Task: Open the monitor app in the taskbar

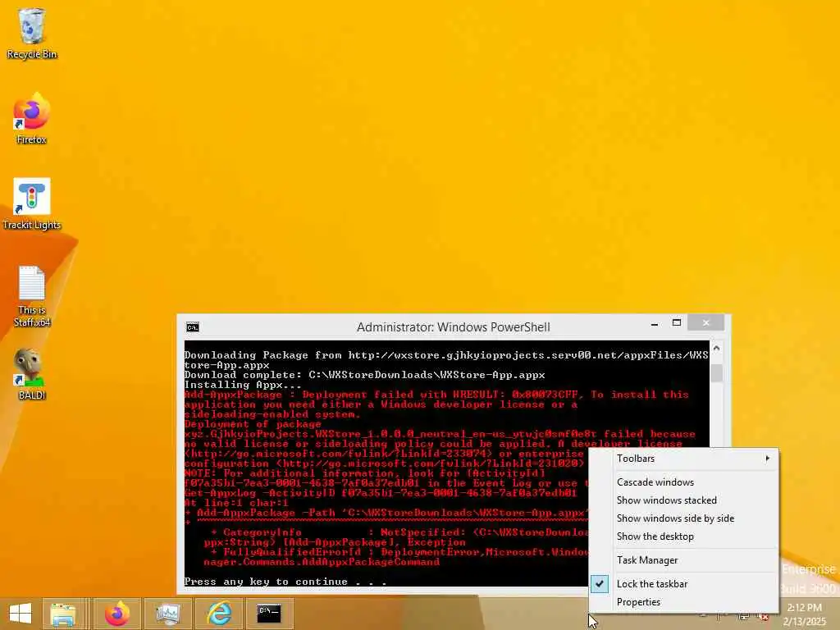Action: pos(167,614)
